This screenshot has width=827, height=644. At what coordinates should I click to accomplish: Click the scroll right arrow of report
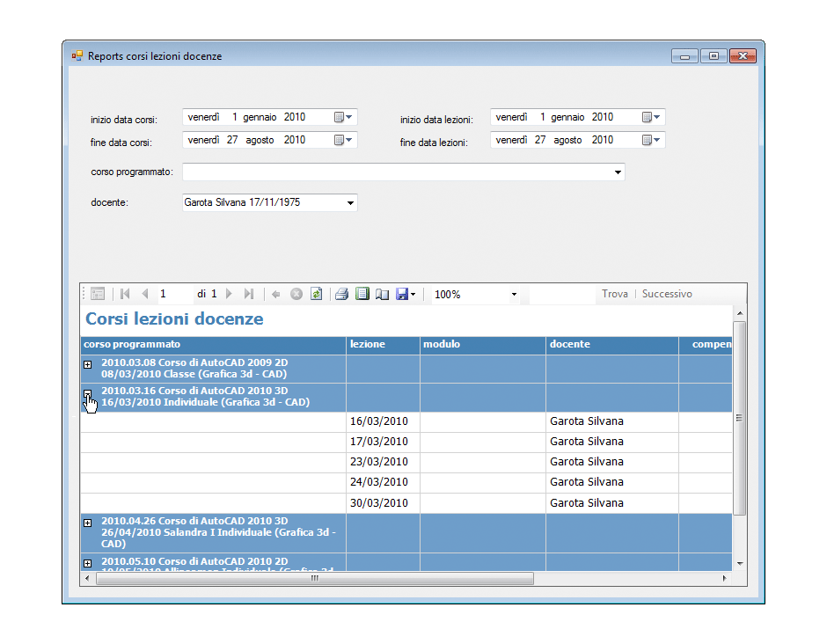coord(725,579)
